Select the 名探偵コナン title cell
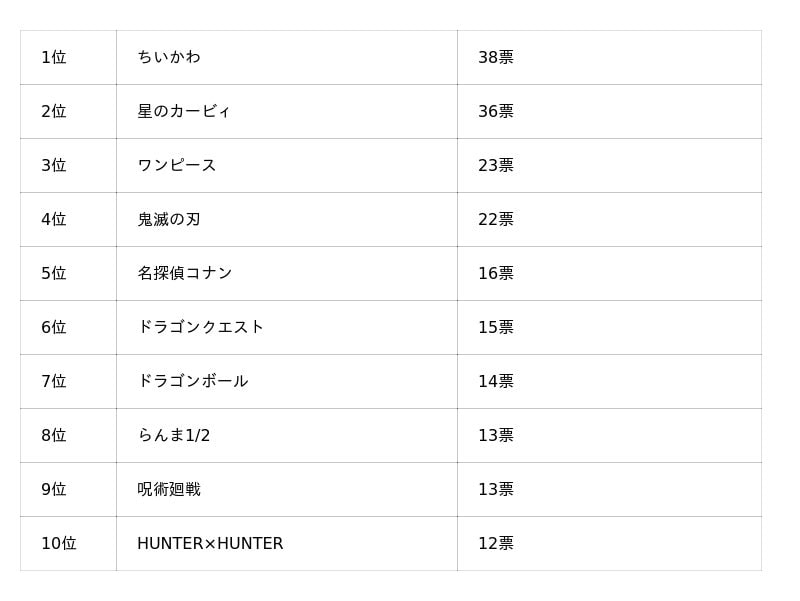This screenshot has height=601, width=800. point(185,274)
